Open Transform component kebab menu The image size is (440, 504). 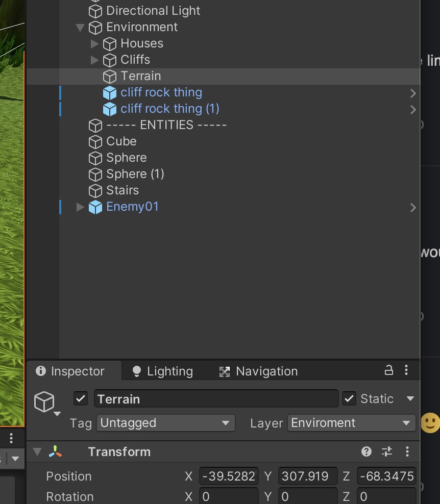[407, 451]
